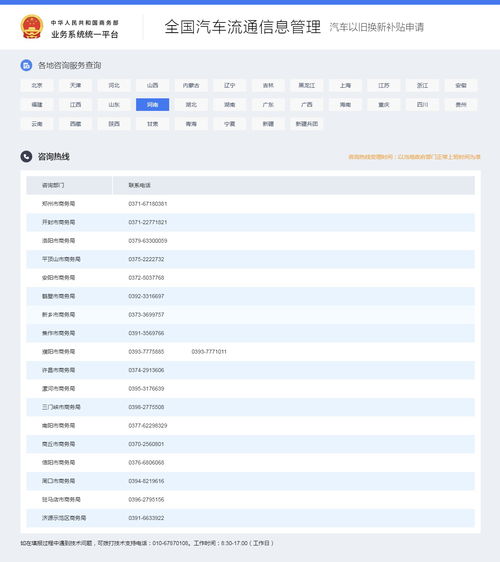Select the 新疆兵团 button
Screen dimensions: 500x562
click(306, 124)
